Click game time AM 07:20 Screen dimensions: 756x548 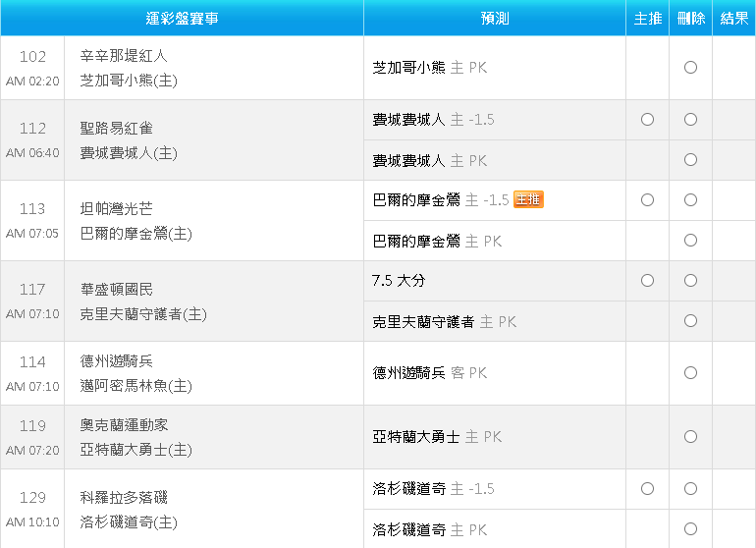(x=32, y=451)
